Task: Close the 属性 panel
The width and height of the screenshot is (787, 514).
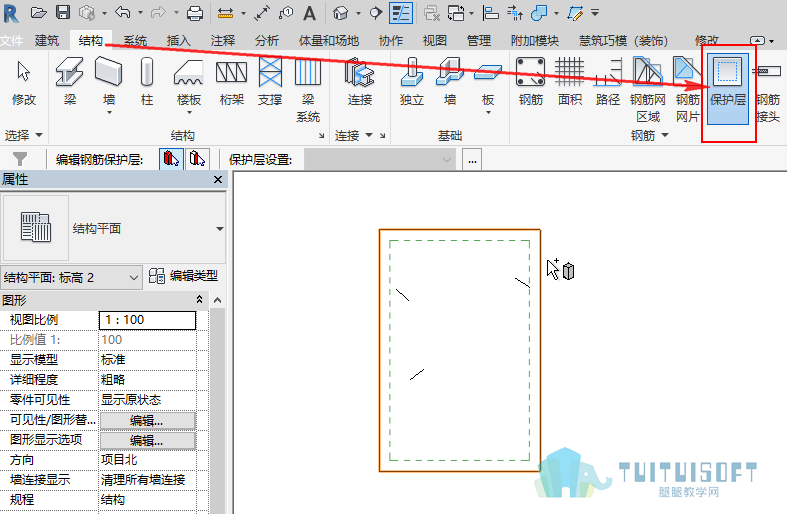Action: [x=218, y=179]
